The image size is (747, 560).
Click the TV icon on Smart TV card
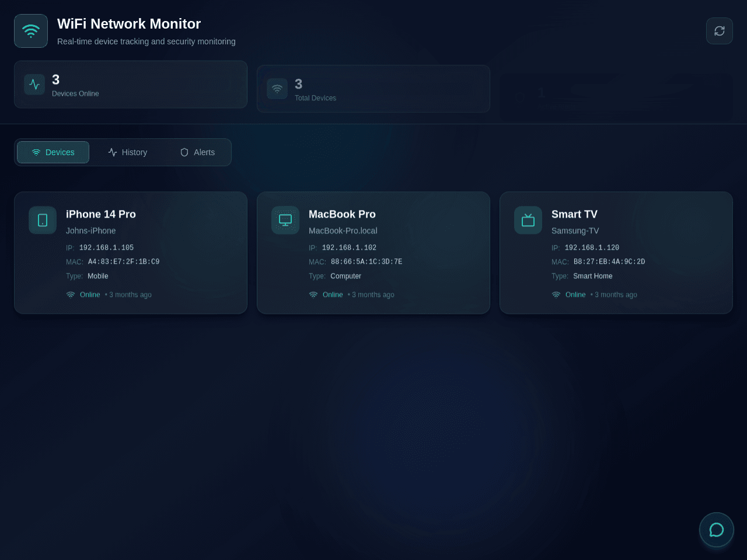click(528, 220)
